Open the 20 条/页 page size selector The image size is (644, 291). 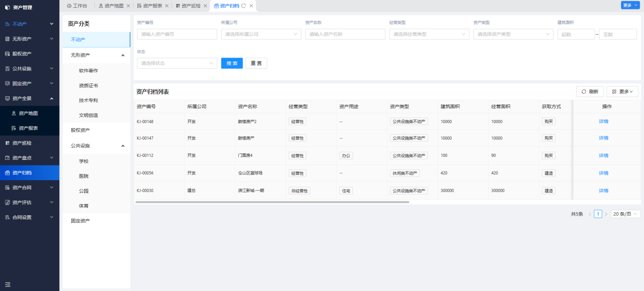click(x=626, y=214)
